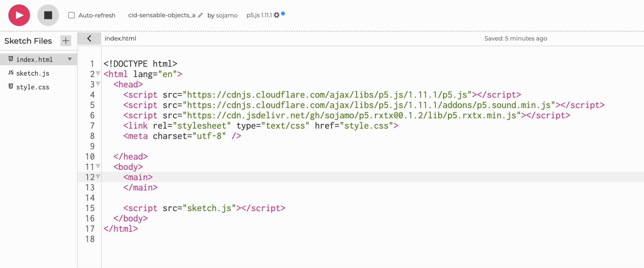Add a new file with plus button

pyautogui.click(x=66, y=41)
